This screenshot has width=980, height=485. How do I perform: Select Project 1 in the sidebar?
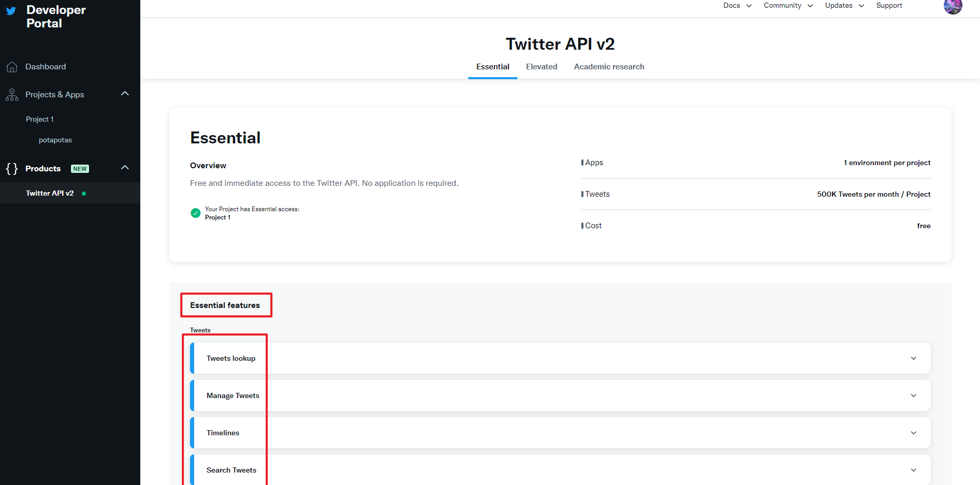pyautogui.click(x=39, y=119)
